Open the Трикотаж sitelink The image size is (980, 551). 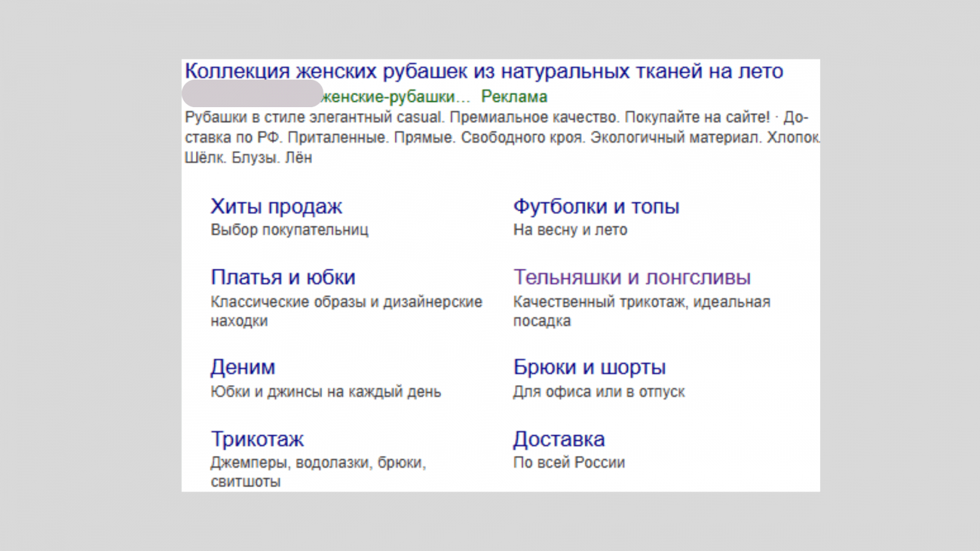click(257, 439)
